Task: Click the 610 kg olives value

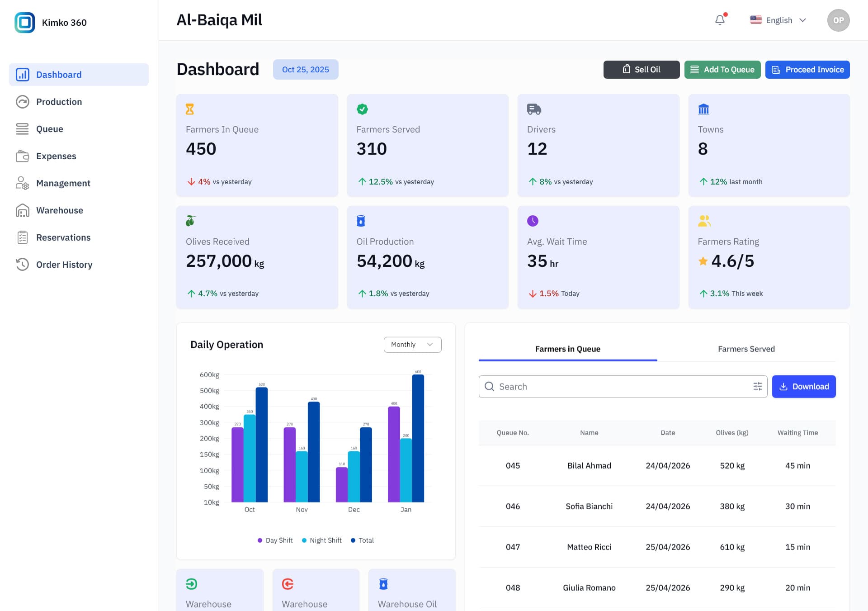Action: click(732, 547)
